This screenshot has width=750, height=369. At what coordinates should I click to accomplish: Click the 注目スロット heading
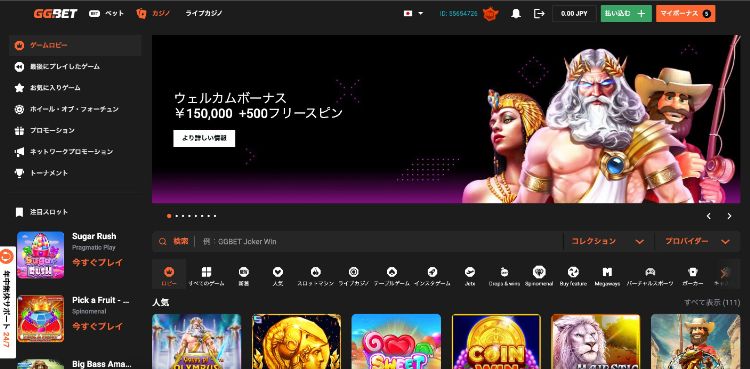coord(49,212)
